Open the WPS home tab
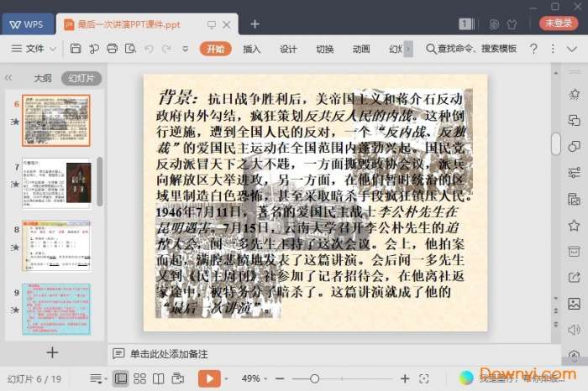The image size is (588, 391). [x=28, y=24]
